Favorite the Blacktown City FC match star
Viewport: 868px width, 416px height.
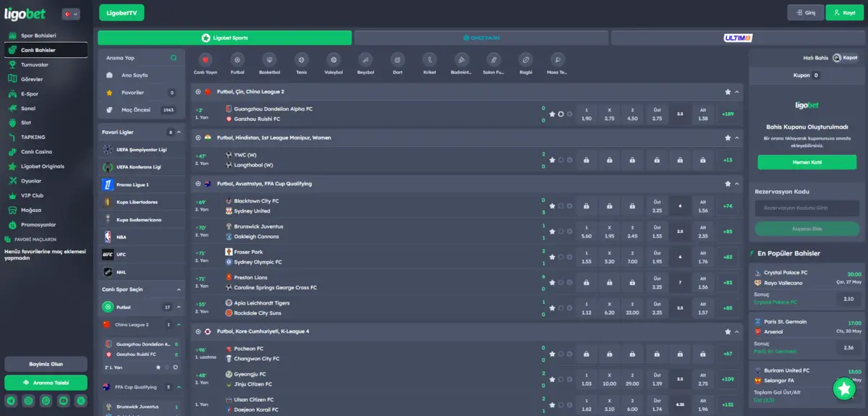[x=552, y=205]
